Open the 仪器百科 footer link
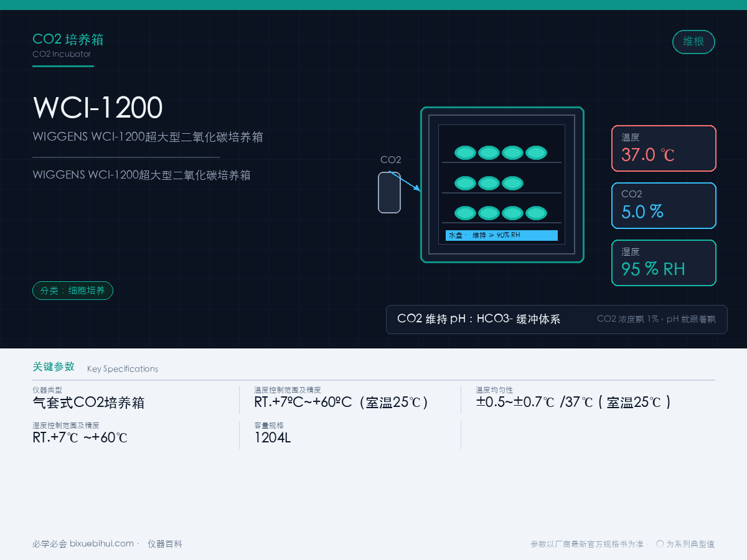Image resolution: width=747 pixels, height=560 pixels. click(x=165, y=544)
